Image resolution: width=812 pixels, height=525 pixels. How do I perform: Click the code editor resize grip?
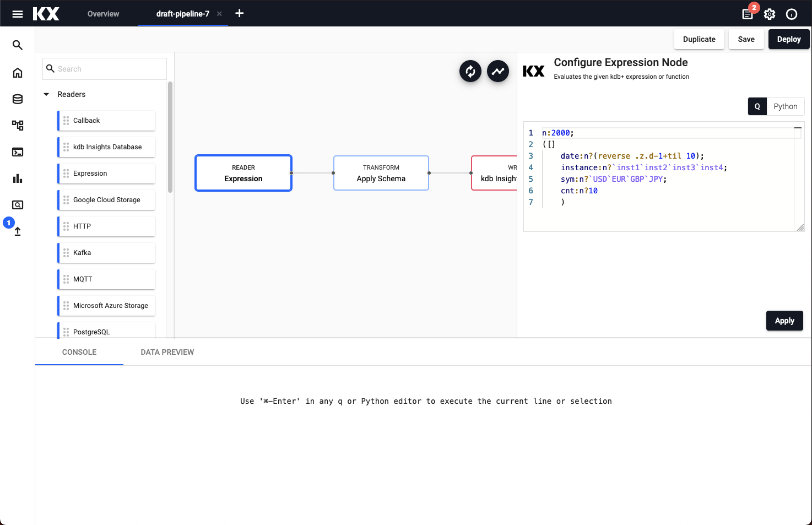[800, 228]
